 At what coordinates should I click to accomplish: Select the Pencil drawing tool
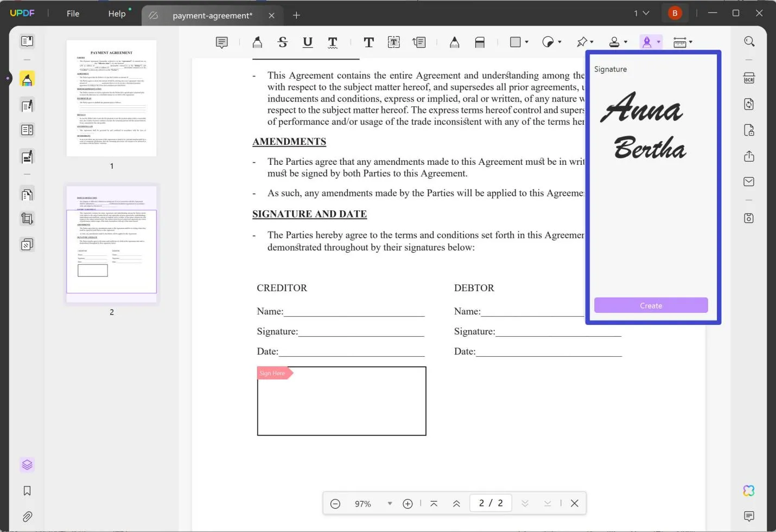coord(454,42)
